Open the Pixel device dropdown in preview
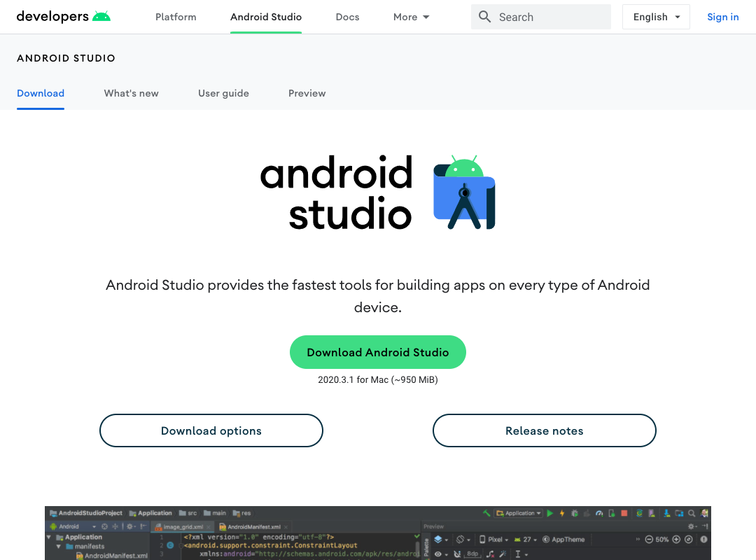 (x=494, y=539)
